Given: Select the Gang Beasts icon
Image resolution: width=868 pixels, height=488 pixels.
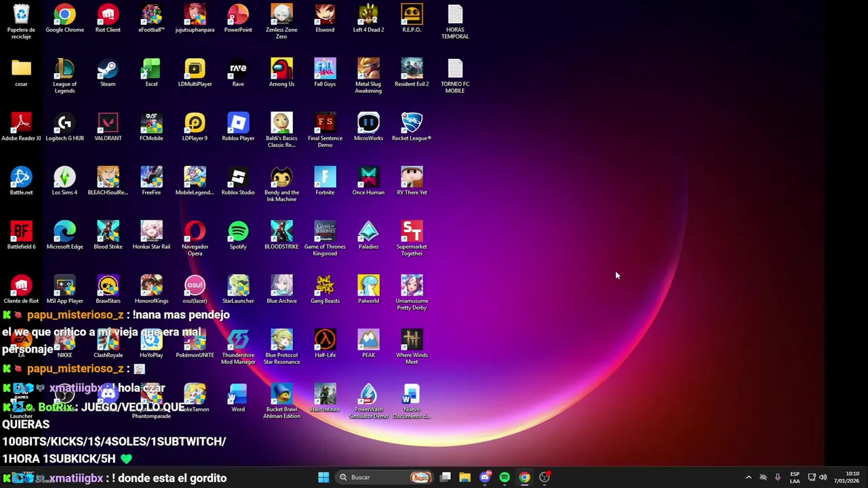Looking at the screenshot, I should 325,289.
